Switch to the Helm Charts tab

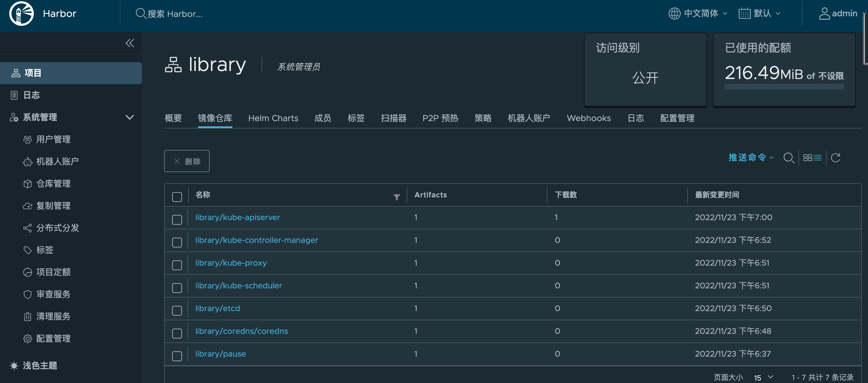pyautogui.click(x=273, y=118)
